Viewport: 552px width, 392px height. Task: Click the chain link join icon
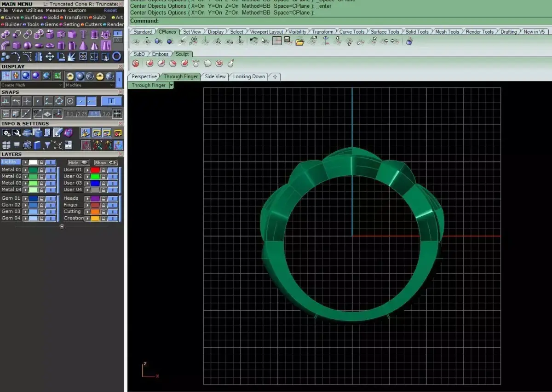point(83,56)
